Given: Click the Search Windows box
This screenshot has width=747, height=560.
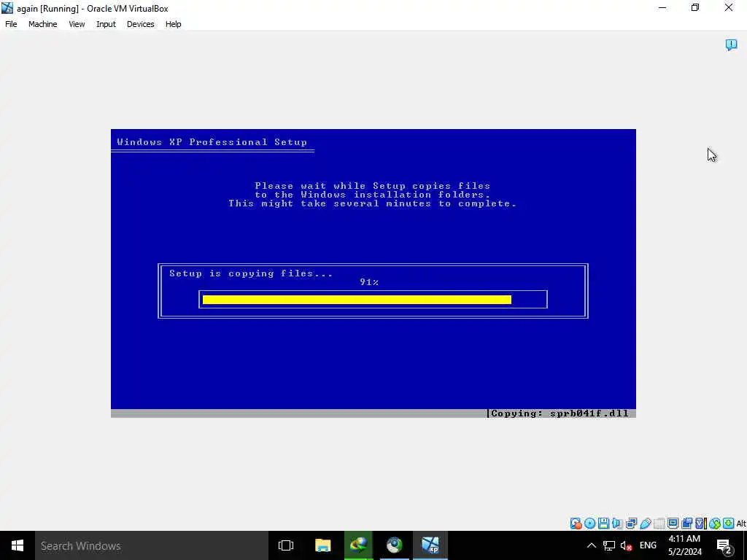Looking at the screenshot, I should 152,545.
